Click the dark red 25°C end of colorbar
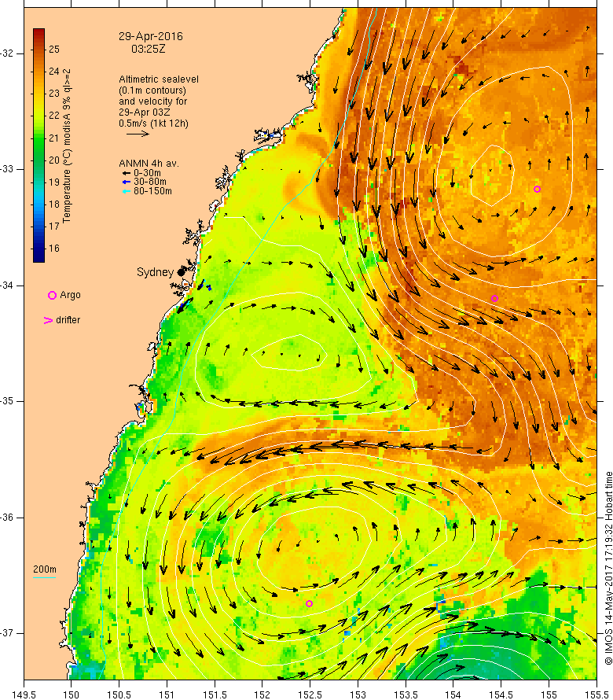Screen dimensions: 613x700 (39, 35)
